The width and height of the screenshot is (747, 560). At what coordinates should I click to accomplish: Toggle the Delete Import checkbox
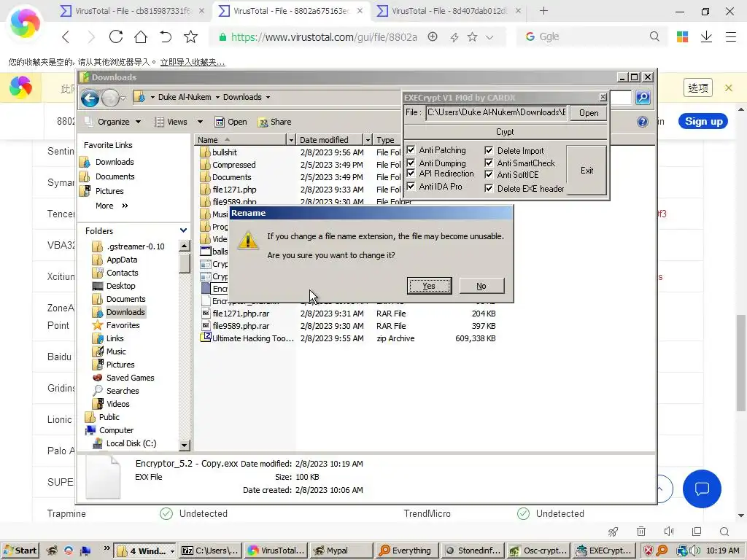489,150
